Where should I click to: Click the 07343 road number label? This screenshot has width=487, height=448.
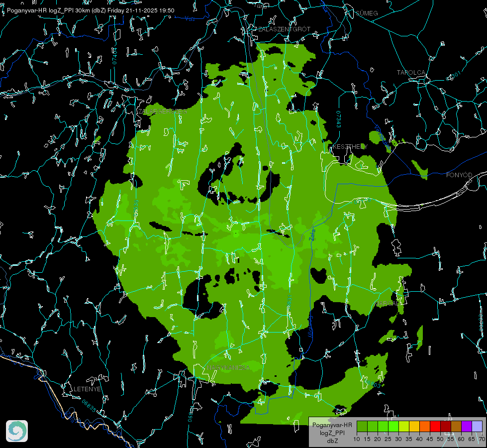click(x=338, y=119)
